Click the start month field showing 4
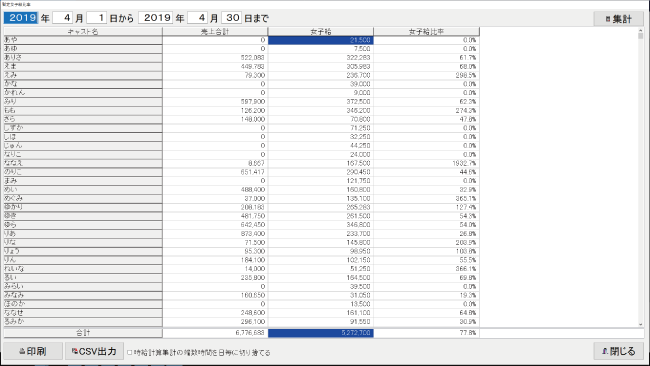 63,18
